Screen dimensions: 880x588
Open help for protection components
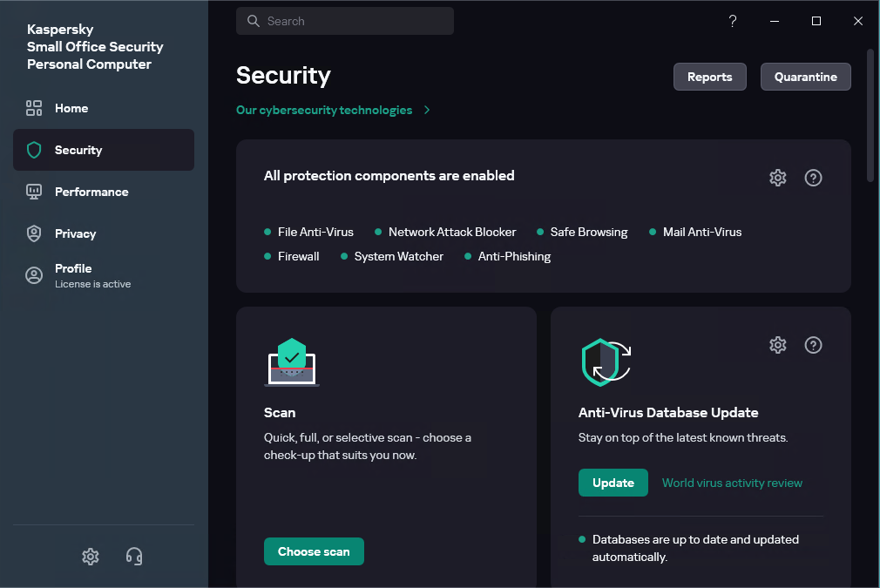(813, 178)
